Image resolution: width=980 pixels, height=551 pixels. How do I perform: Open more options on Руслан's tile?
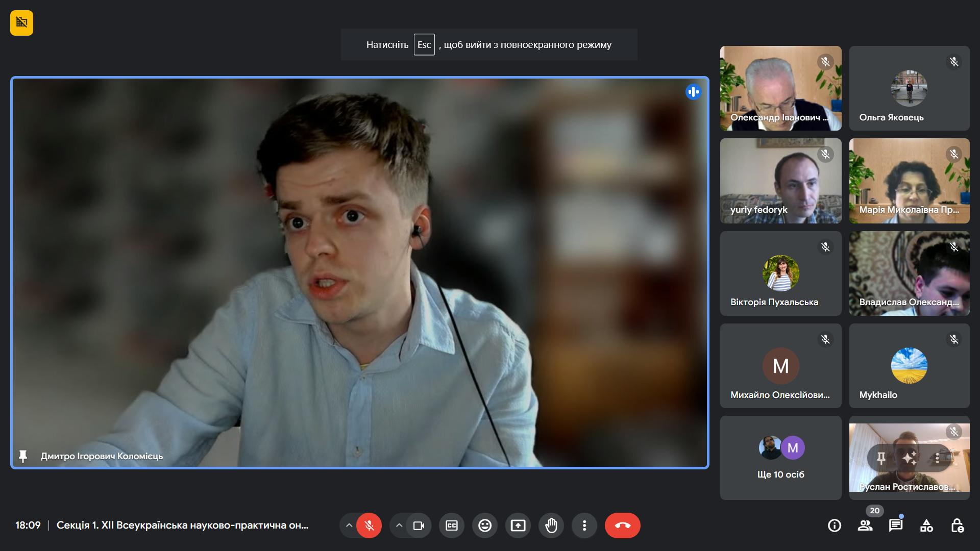937,458
